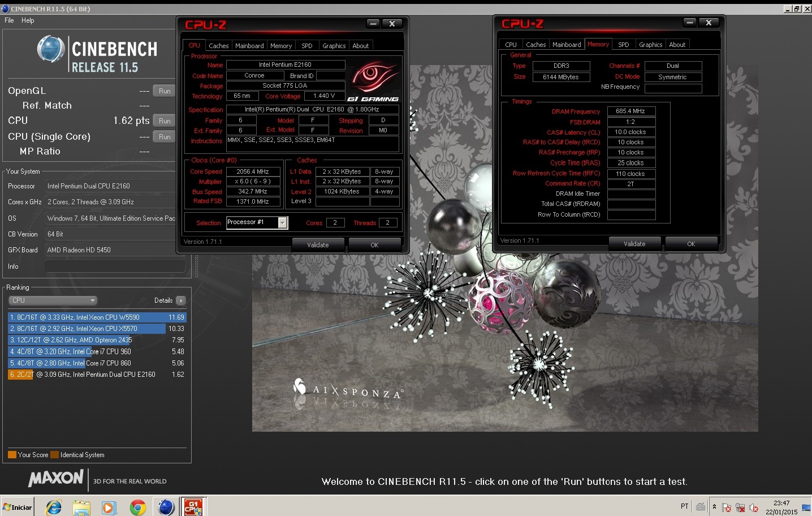Screen dimensions: 812x516
Task: Open the Ranking CPU dropdown
Action: tap(53, 300)
